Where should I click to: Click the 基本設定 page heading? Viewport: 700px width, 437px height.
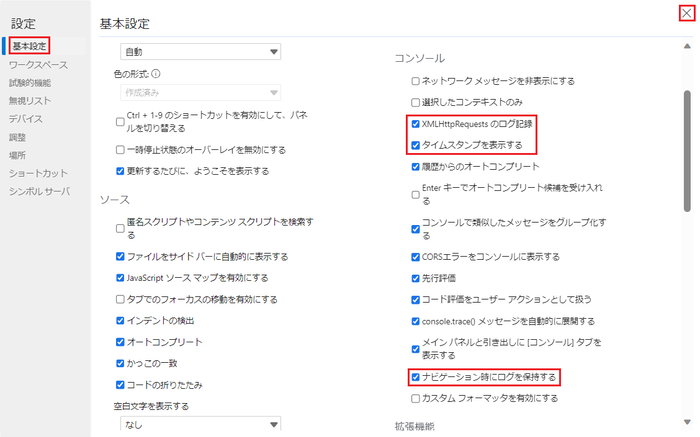point(125,24)
